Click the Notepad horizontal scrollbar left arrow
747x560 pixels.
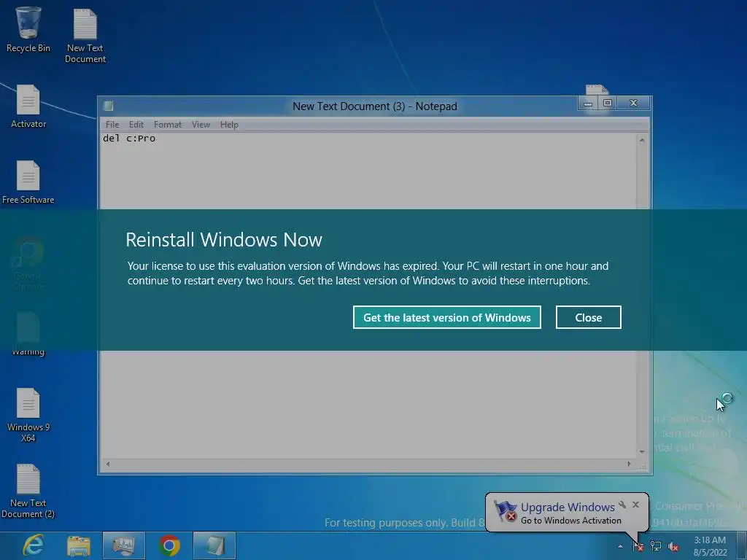[x=108, y=464]
